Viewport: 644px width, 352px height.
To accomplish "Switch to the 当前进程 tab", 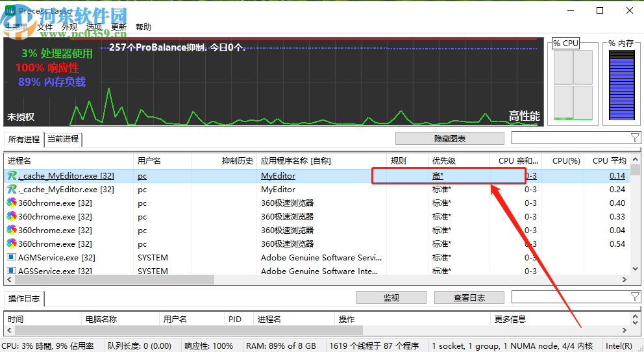I will pos(63,139).
